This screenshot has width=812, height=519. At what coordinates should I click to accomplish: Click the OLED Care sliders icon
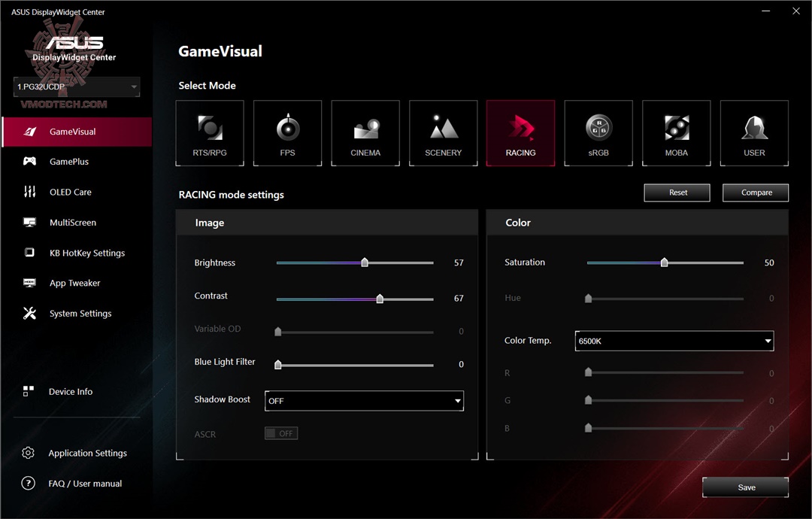click(29, 192)
